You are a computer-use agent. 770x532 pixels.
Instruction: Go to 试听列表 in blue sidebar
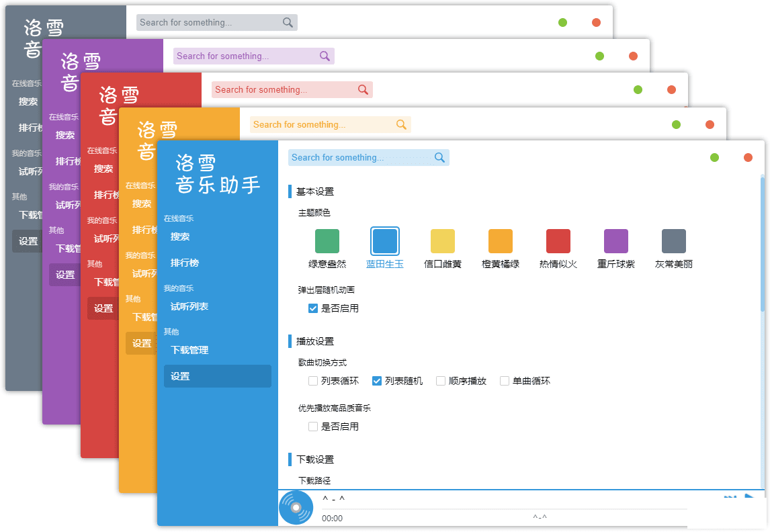tap(189, 306)
